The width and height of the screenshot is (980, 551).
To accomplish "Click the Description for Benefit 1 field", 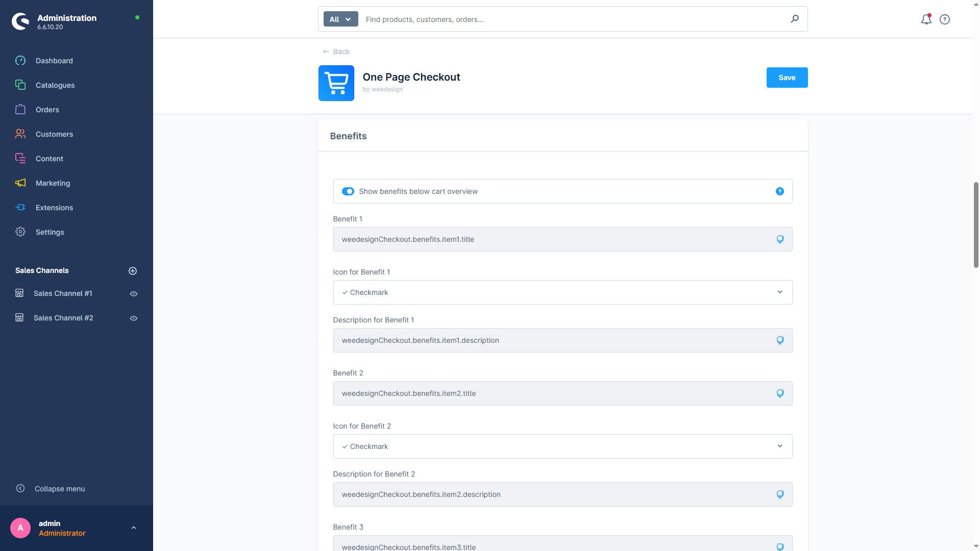I will (562, 340).
